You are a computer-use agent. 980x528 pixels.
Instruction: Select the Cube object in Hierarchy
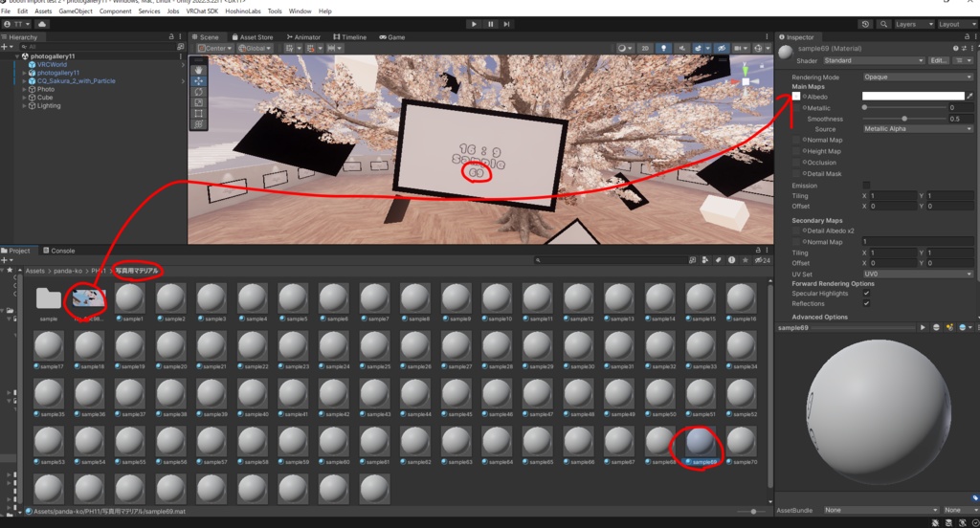click(45, 98)
